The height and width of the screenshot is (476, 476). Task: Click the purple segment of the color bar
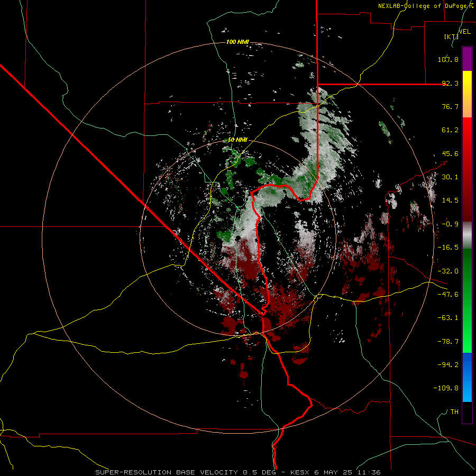[x=467, y=59]
